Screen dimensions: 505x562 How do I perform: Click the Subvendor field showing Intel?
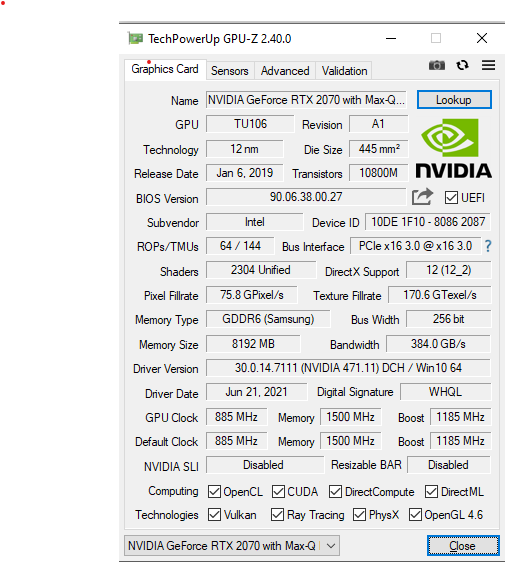click(x=254, y=222)
